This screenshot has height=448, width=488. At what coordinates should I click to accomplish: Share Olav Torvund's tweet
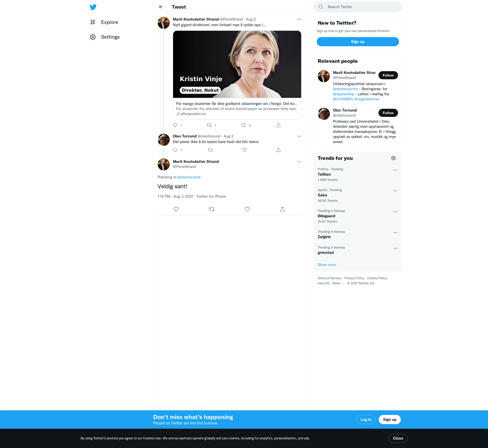(278, 150)
